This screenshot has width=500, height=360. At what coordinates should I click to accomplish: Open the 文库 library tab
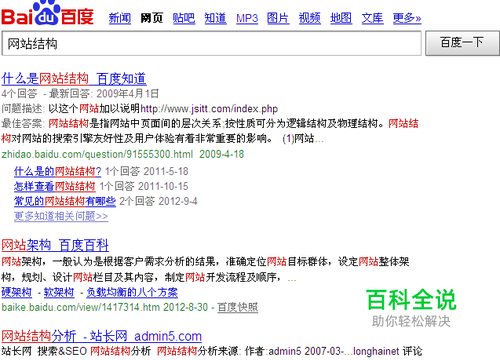coord(372,18)
